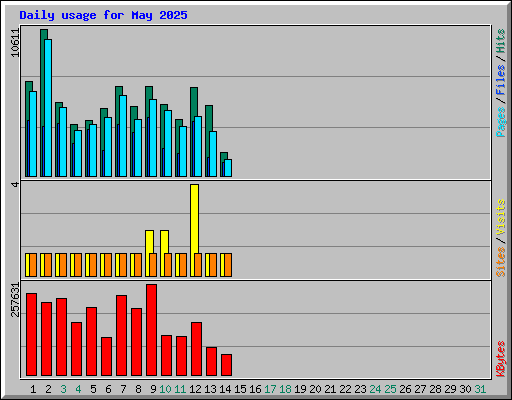Select the red KBytes bar for day 12
512x400 pixels.
click(x=196, y=349)
